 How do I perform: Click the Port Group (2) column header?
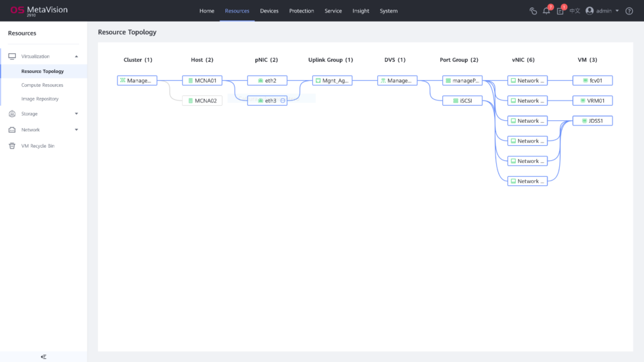click(459, 60)
